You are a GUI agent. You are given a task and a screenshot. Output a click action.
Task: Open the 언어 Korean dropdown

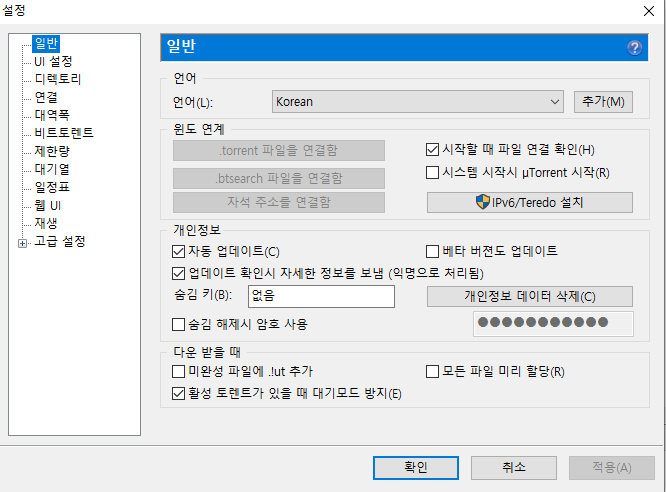pyautogui.click(x=418, y=102)
